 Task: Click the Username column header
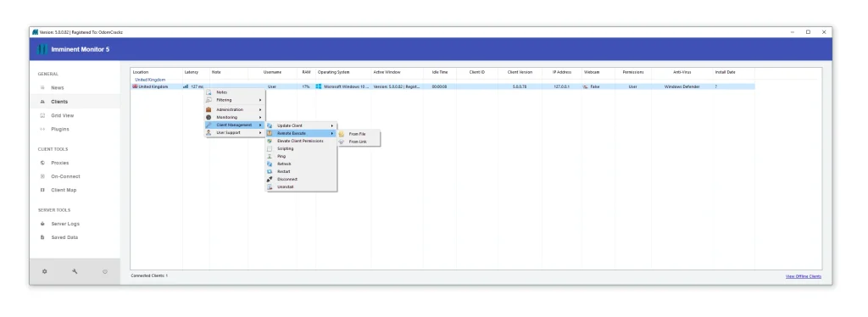[272, 73]
